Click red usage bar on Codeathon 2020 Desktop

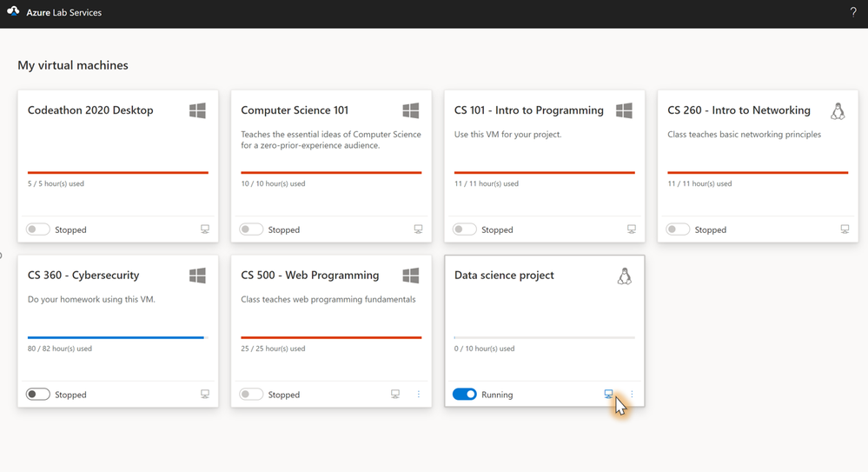coord(118,172)
